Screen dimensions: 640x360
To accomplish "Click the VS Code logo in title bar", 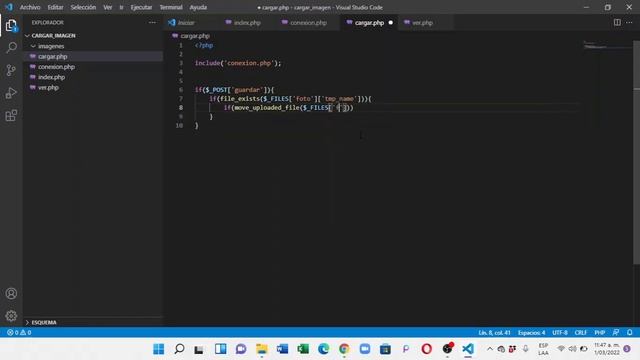I will tap(9, 7).
